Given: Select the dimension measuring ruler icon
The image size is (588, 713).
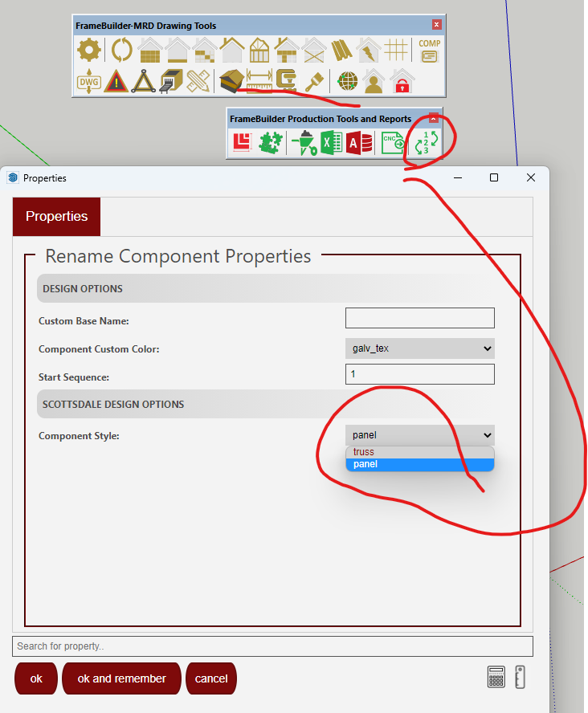Looking at the screenshot, I should coord(259,81).
